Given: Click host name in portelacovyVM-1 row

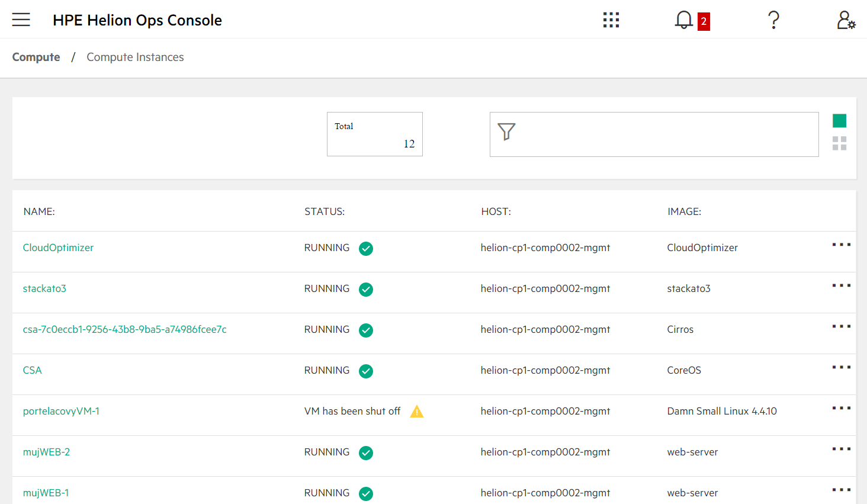Looking at the screenshot, I should pyautogui.click(x=545, y=411).
